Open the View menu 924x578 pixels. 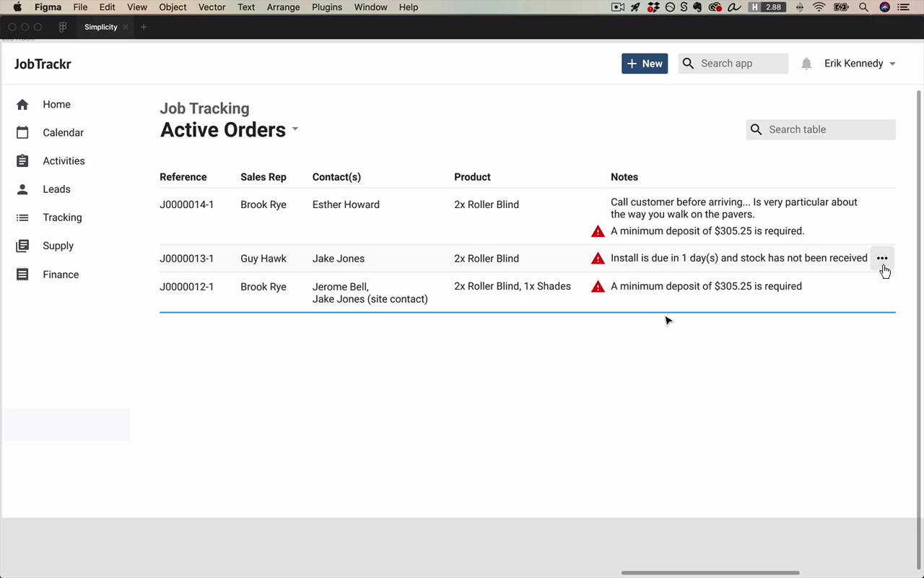[x=137, y=7]
